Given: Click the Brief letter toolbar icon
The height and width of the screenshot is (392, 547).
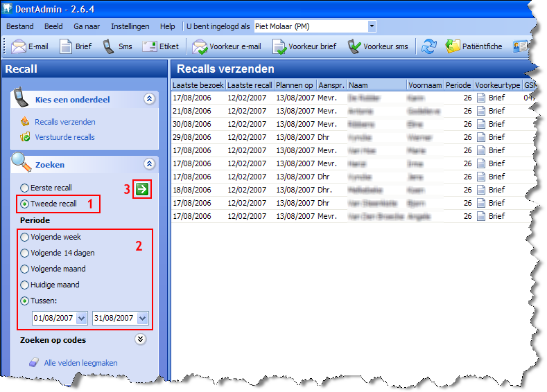Looking at the screenshot, I should [66, 46].
